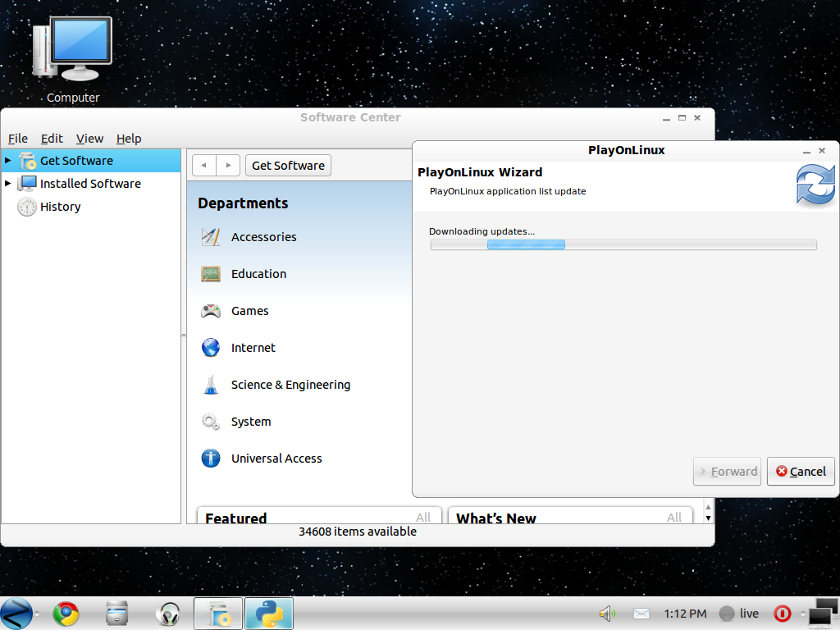The width and height of the screenshot is (840, 630).
Task: Open the View menu
Action: point(89,139)
